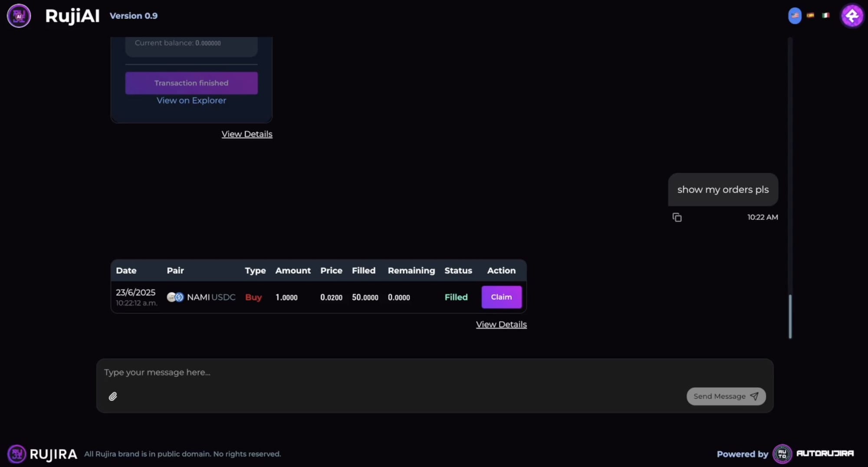This screenshot has height=467, width=868.
Task: Open the View on Explorer link
Action: [191, 100]
